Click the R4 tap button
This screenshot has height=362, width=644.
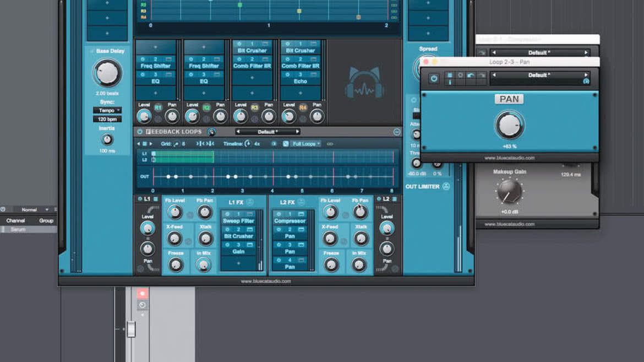point(303,108)
